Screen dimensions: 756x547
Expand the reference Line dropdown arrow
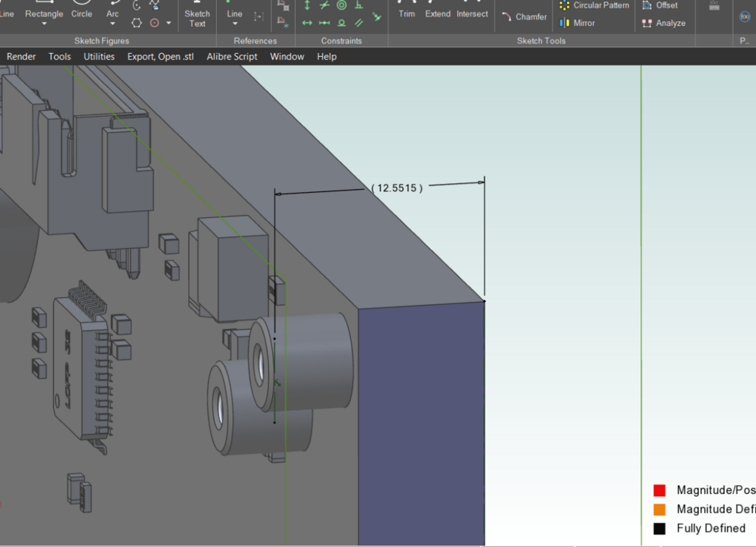(x=234, y=23)
